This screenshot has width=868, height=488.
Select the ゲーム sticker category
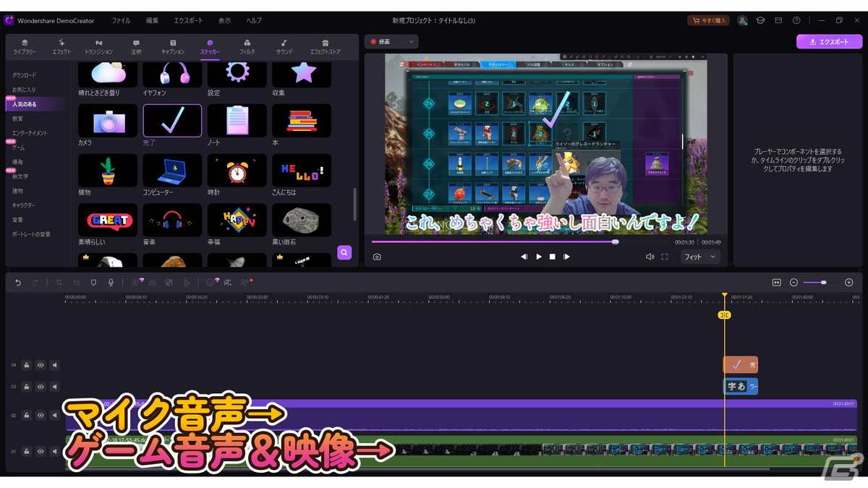(x=18, y=147)
